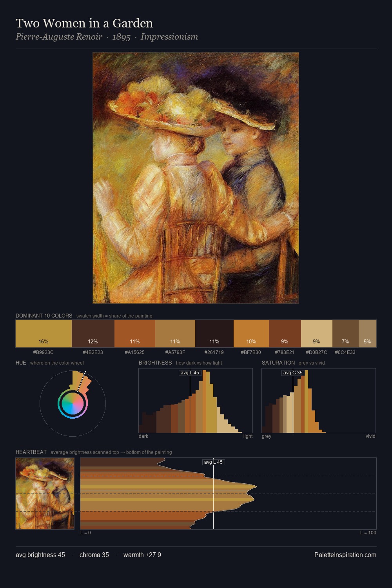392x588 pixels.
Task: Click the avg L 45 brightness histogram label
Action: [190, 373]
